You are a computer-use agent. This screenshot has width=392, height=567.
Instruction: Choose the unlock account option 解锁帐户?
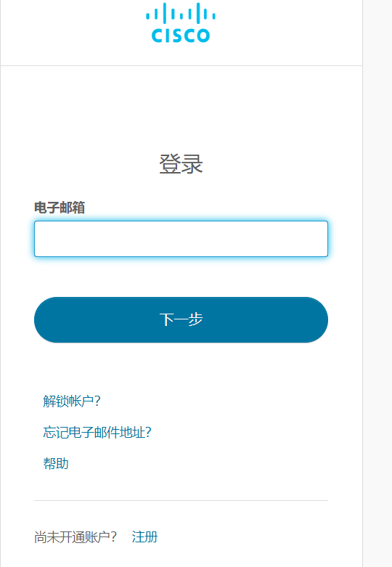72,401
